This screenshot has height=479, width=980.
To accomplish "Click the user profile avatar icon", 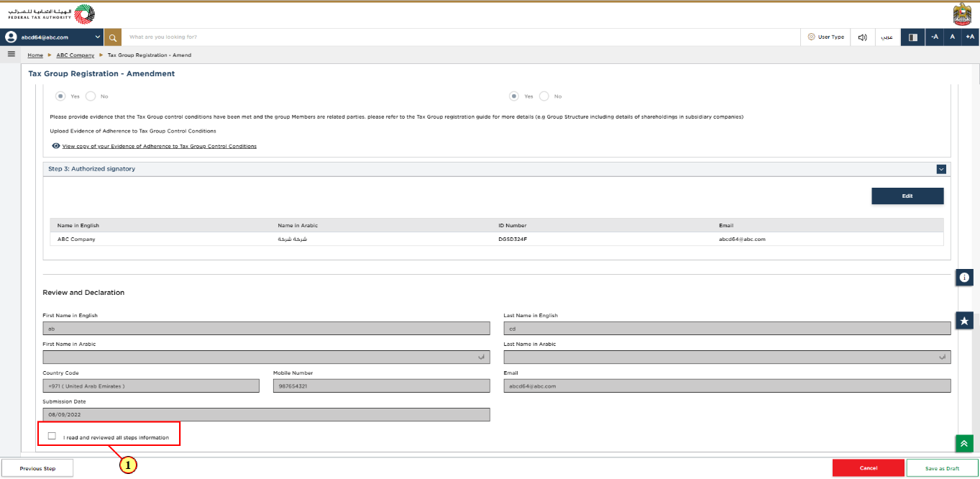I will click(x=11, y=37).
